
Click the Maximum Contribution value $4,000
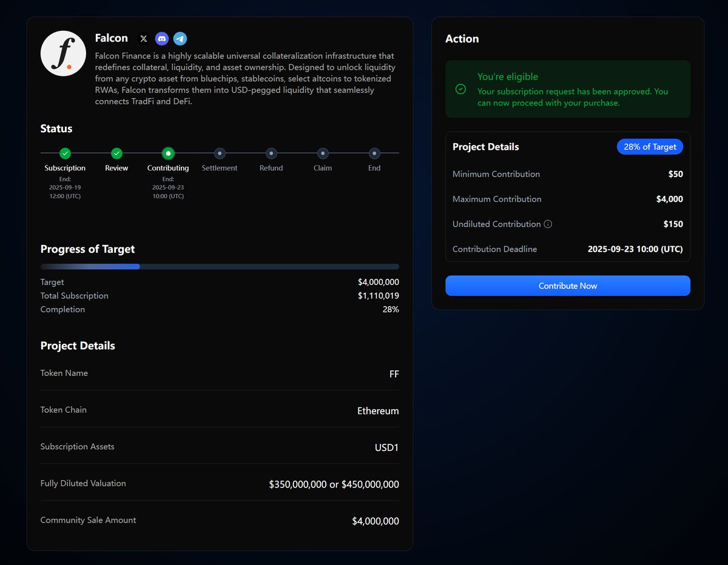pyautogui.click(x=670, y=199)
